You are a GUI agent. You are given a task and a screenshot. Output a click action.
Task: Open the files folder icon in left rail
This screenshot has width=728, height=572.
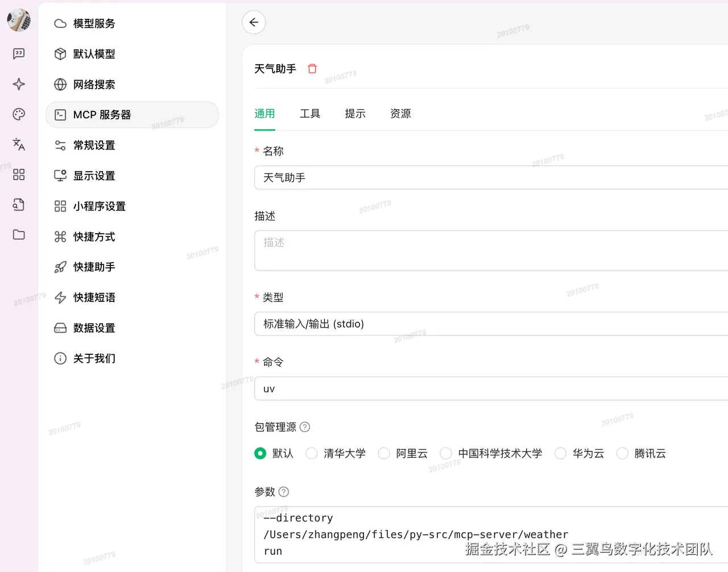pos(19,235)
